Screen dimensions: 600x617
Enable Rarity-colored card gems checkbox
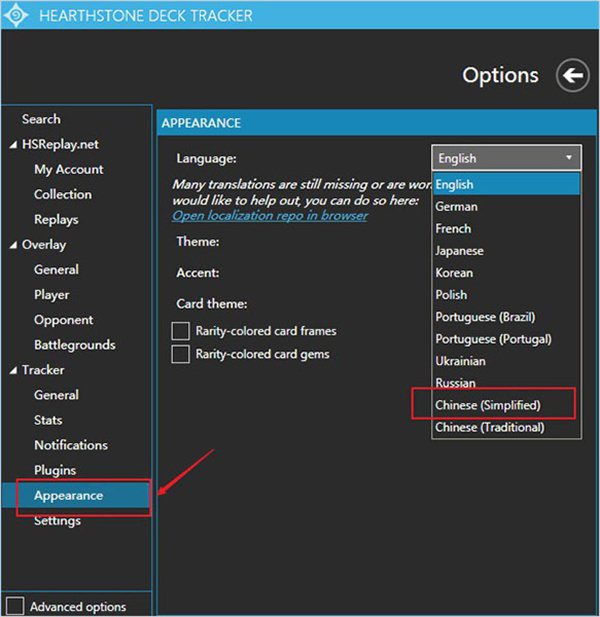click(x=181, y=354)
